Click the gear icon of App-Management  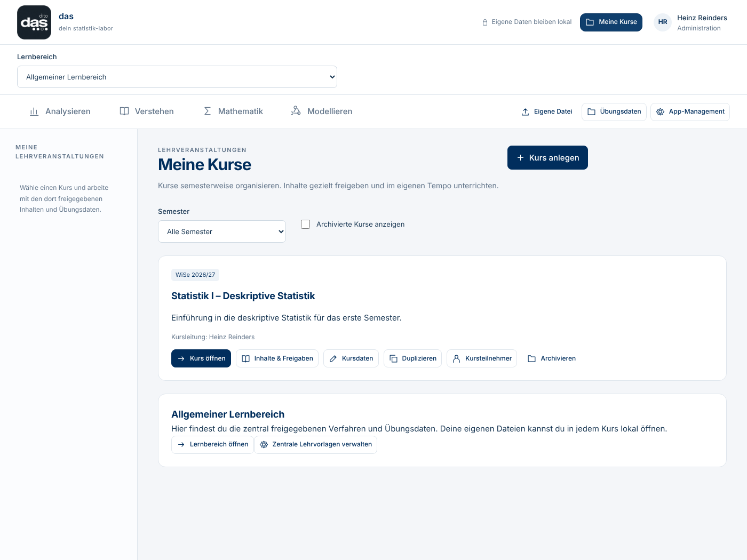[x=661, y=112]
